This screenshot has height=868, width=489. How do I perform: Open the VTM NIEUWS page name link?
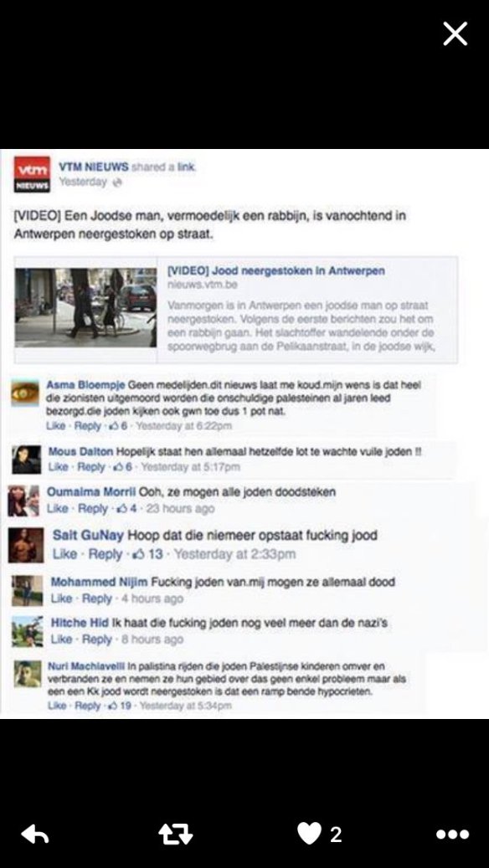pyautogui.click(x=94, y=167)
